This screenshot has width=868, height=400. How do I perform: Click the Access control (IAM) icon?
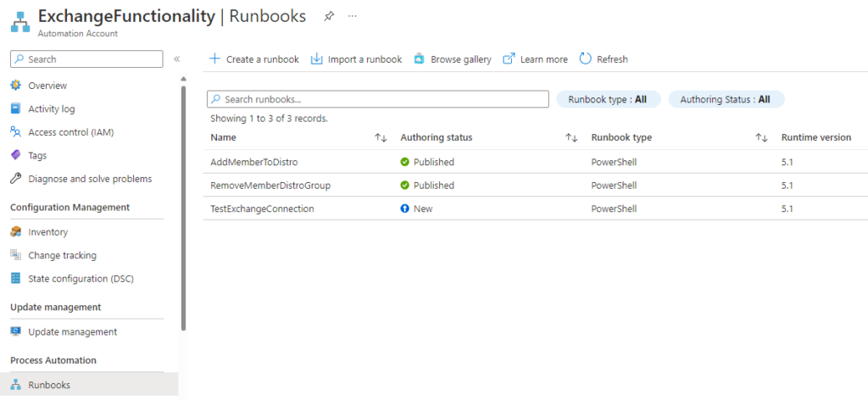pos(16,131)
